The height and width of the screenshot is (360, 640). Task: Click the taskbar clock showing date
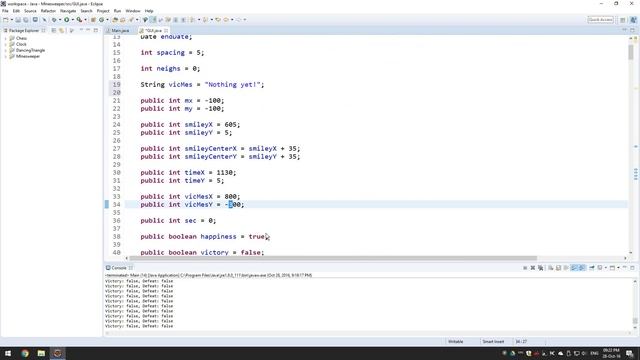[x=611, y=353]
